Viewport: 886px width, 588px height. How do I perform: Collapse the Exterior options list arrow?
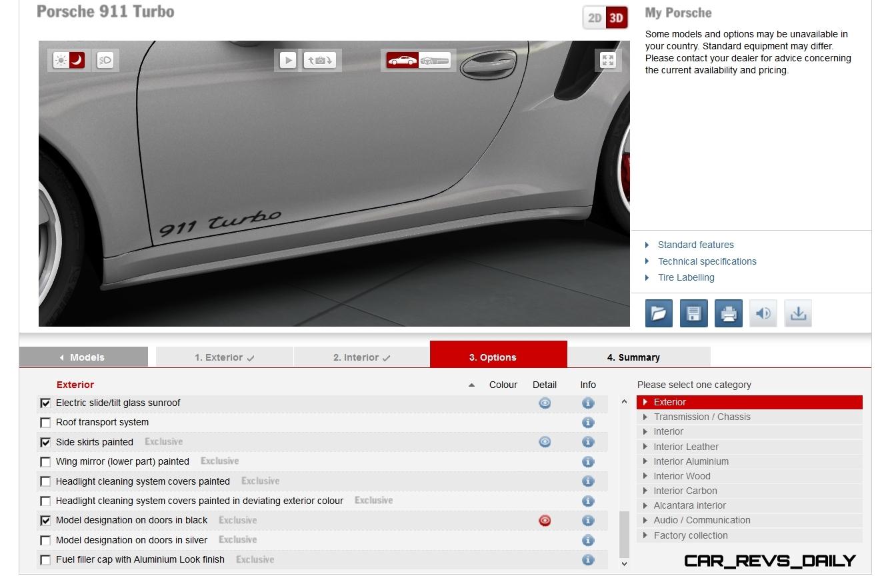pyautogui.click(x=471, y=385)
